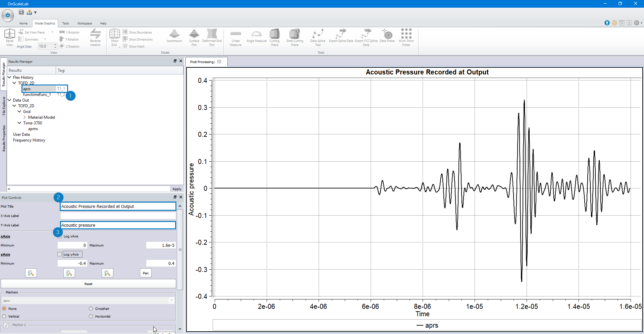644x334 pixels.
Task: Select the Linear Measure tool
Action: tap(235, 38)
